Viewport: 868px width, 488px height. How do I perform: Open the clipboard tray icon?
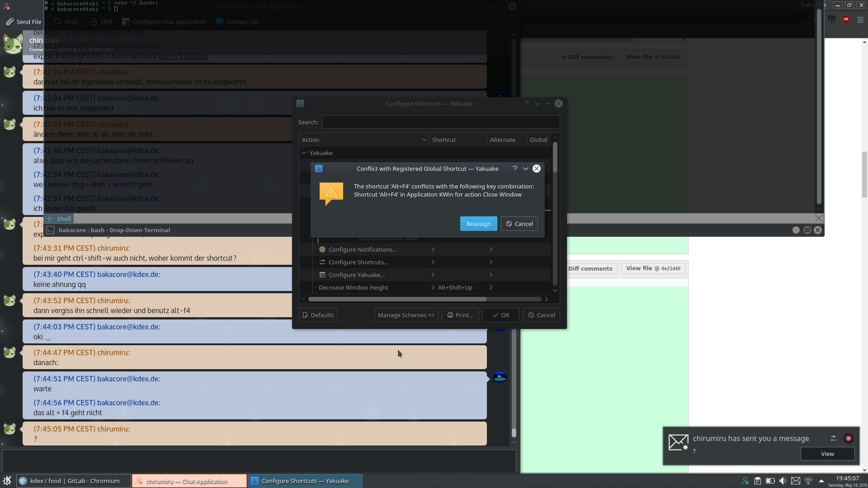tap(758, 481)
